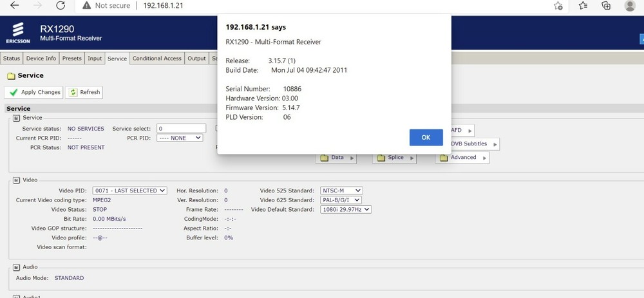This screenshot has width=644, height=298.
Task: Switch to the Conditional Access tab
Action: tap(156, 59)
